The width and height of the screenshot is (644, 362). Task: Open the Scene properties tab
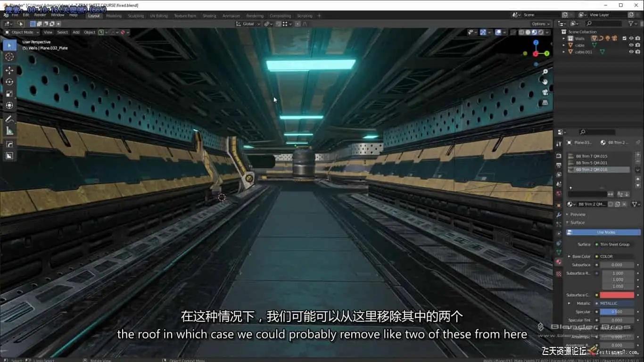point(559,184)
